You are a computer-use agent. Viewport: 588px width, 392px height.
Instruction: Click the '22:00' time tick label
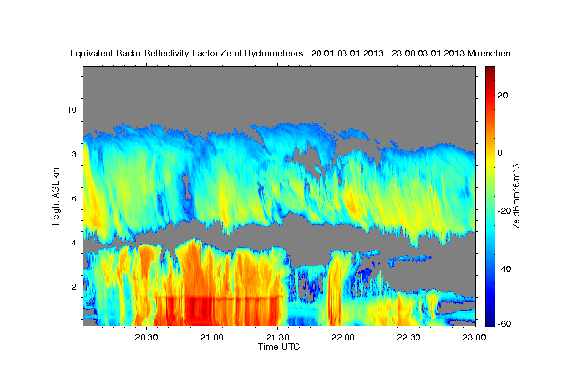343,337
